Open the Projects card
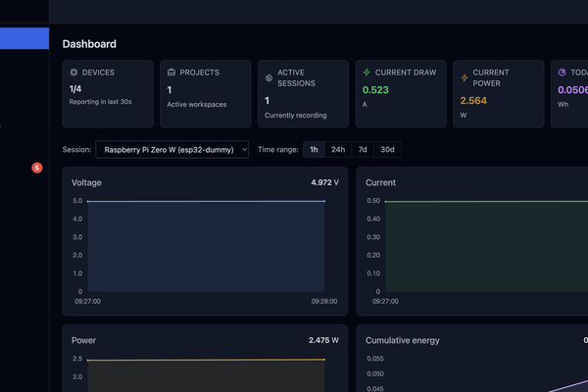Image resolution: width=588 pixels, height=392 pixels. (x=206, y=94)
